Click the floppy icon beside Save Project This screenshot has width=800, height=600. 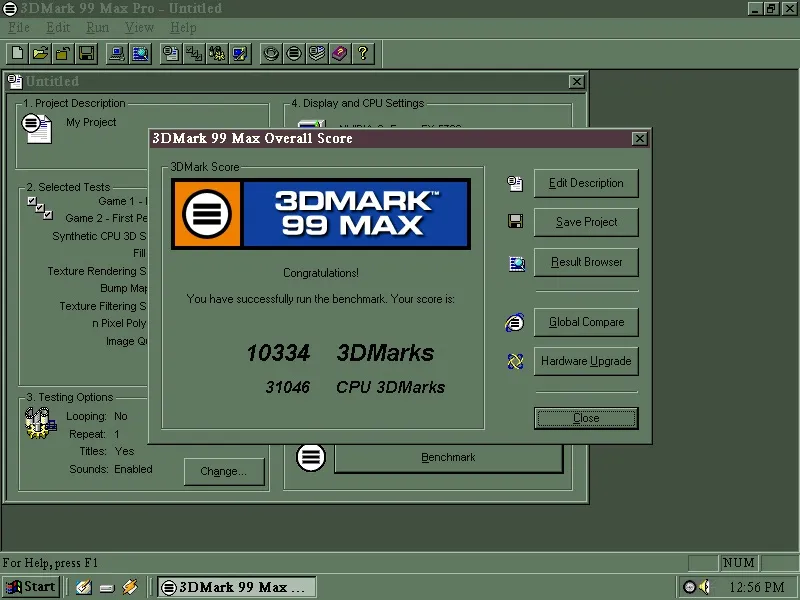(515, 221)
